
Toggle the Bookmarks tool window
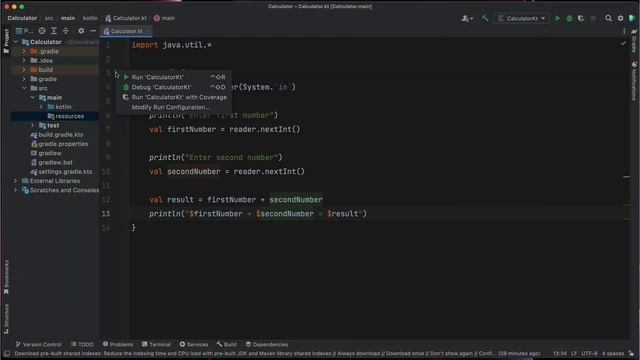coord(6,278)
